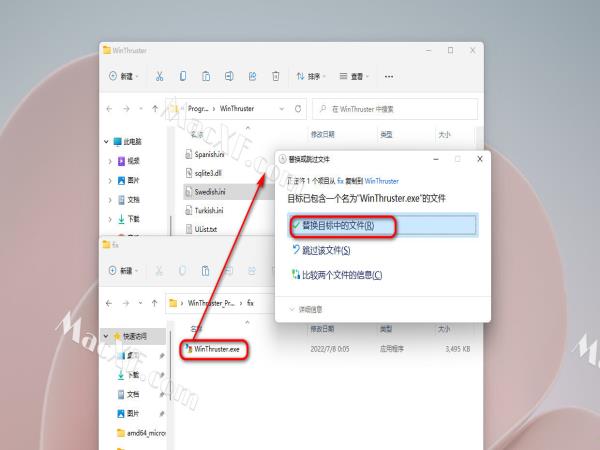Go up one folder in WinThruster window
The image size is (600, 450).
tap(155, 109)
